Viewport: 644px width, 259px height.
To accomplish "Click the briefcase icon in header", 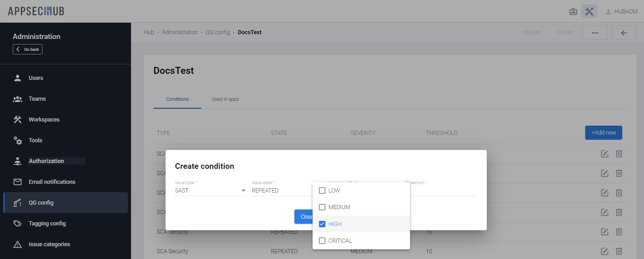I will [x=573, y=12].
